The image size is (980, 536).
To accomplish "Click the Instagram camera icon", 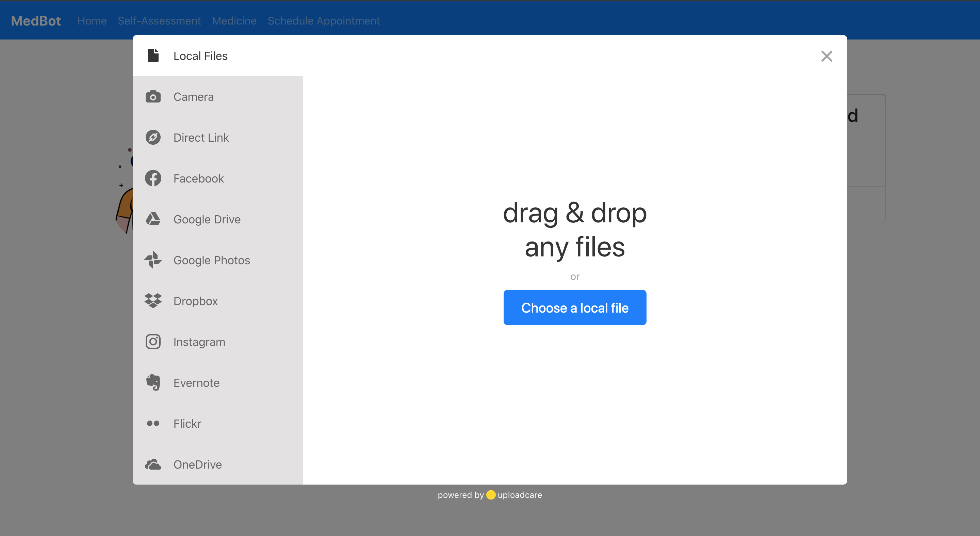I will [153, 342].
